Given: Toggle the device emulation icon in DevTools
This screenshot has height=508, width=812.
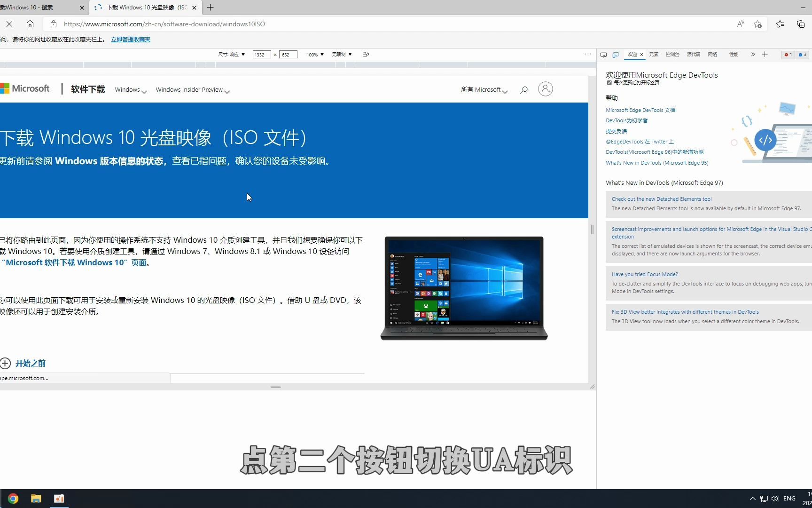Looking at the screenshot, I should 616,55.
